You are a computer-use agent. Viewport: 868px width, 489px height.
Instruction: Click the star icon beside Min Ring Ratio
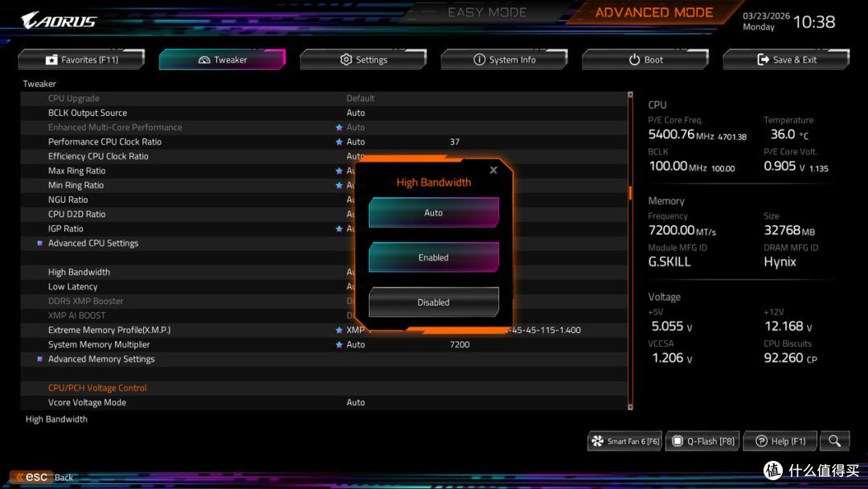point(339,185)
